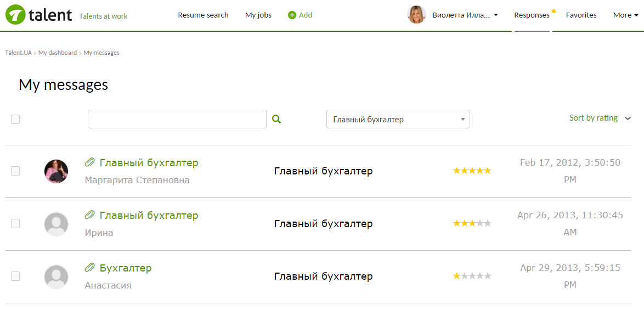Expand the More menu in header
Image resolution: width=644 pixels, height=311 pixels.
pos(625,15)
